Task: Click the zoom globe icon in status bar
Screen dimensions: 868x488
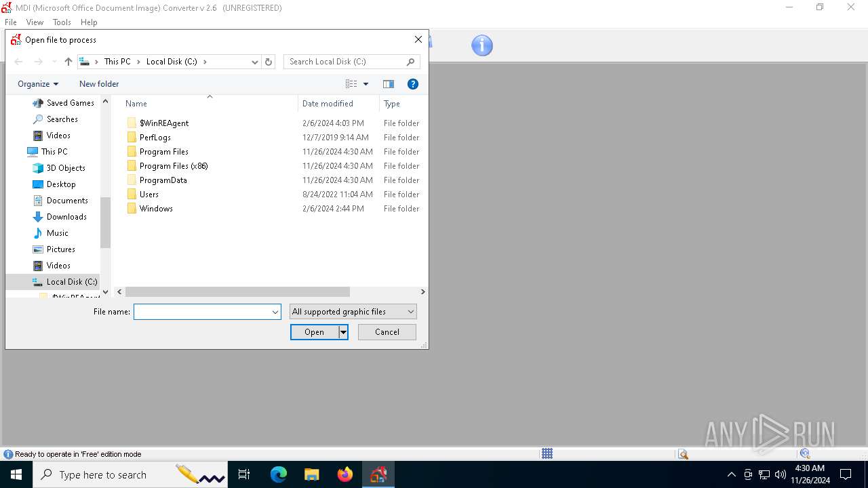Action: click(x=805, y=454)
